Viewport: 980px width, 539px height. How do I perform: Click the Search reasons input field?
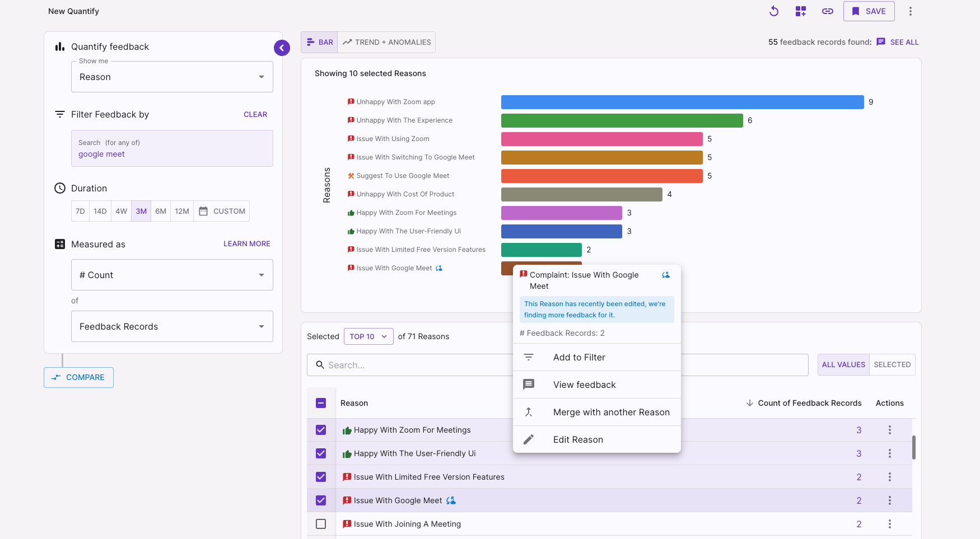414,365
